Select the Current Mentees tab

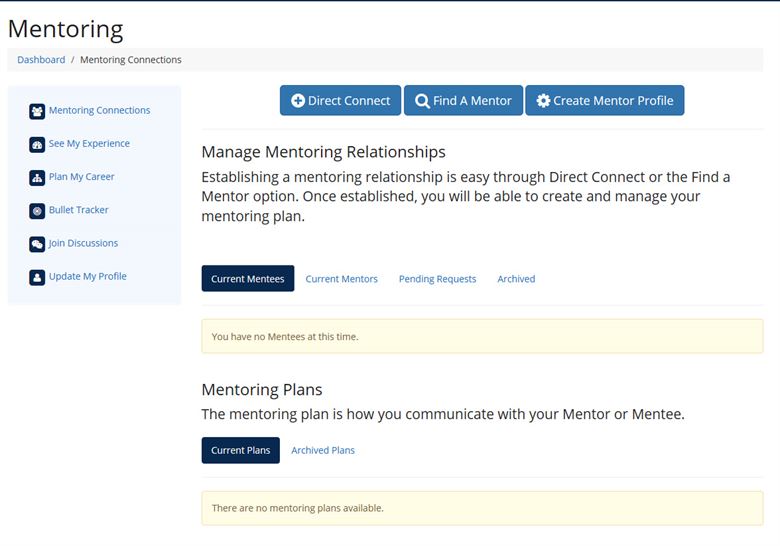(248, 279)
